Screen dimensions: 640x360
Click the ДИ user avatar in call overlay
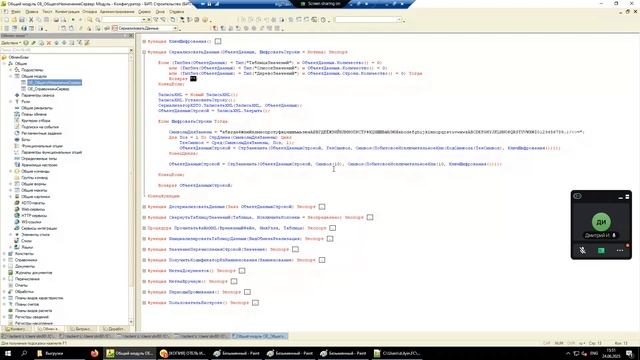[x=601, y=222]
